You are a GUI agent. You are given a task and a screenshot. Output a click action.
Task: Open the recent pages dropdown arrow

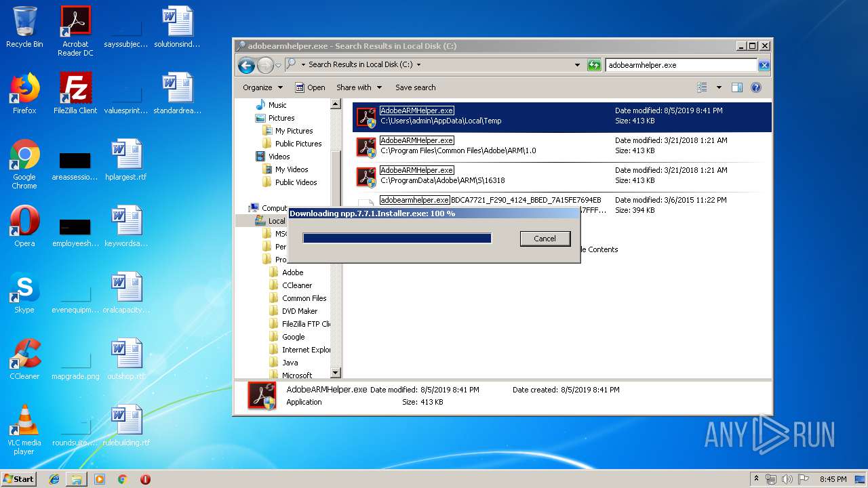click(x=278, y=66)
